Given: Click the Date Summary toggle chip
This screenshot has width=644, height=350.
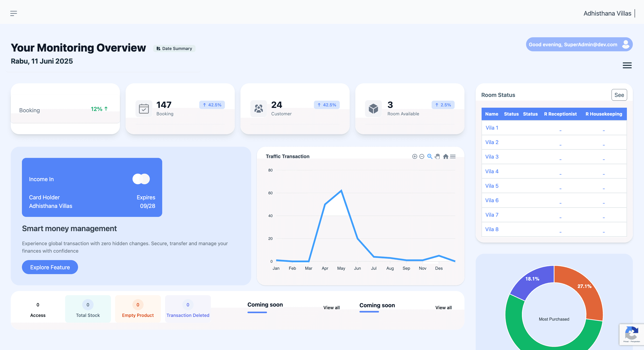Looking at the screenshot, I should (174, 48).
